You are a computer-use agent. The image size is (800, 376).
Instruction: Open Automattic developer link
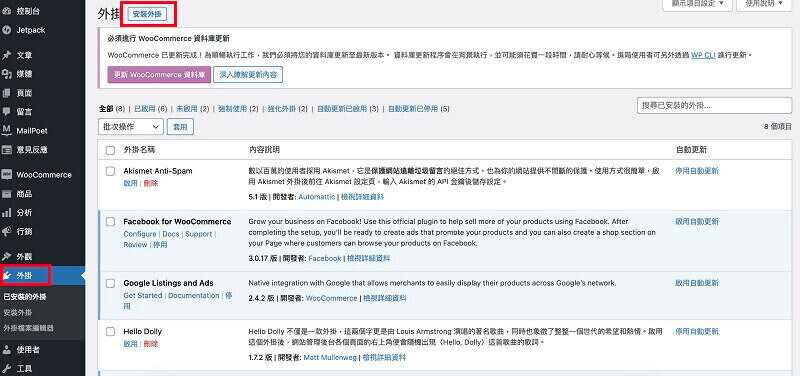point(317,196)
